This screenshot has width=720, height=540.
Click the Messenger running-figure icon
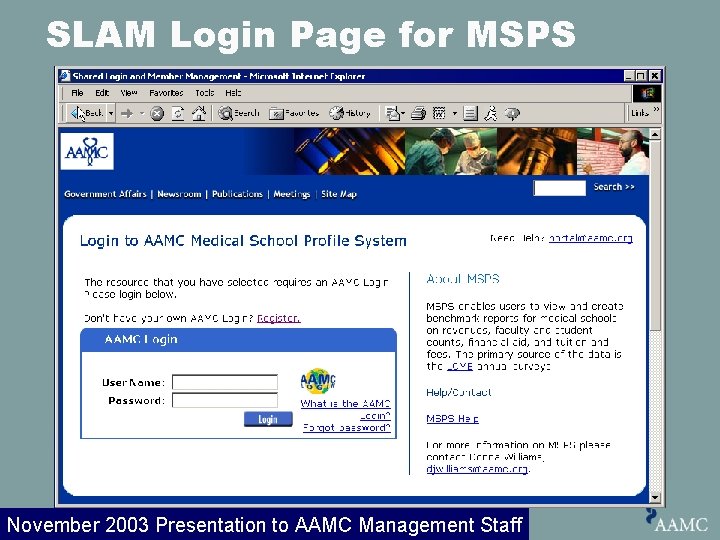[x=491, y=113]
